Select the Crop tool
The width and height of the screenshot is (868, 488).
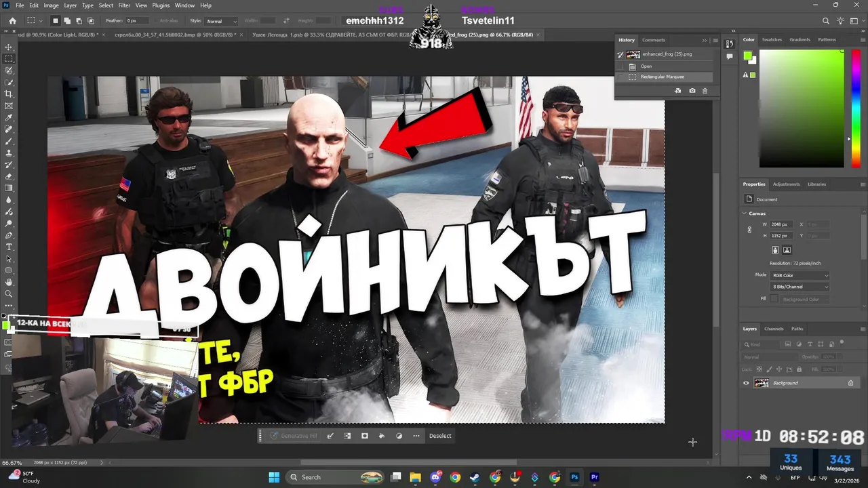click(9, 94)
